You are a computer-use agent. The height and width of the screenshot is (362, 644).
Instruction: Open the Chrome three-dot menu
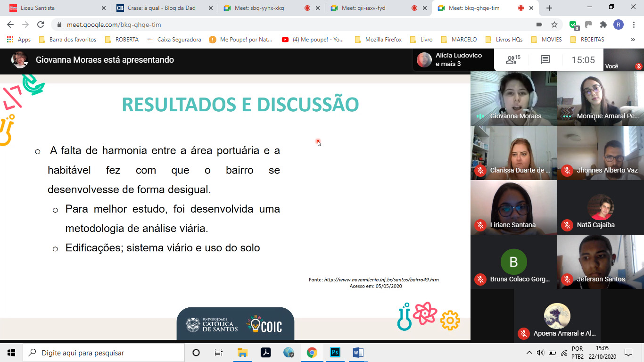[x=633, y=25]
